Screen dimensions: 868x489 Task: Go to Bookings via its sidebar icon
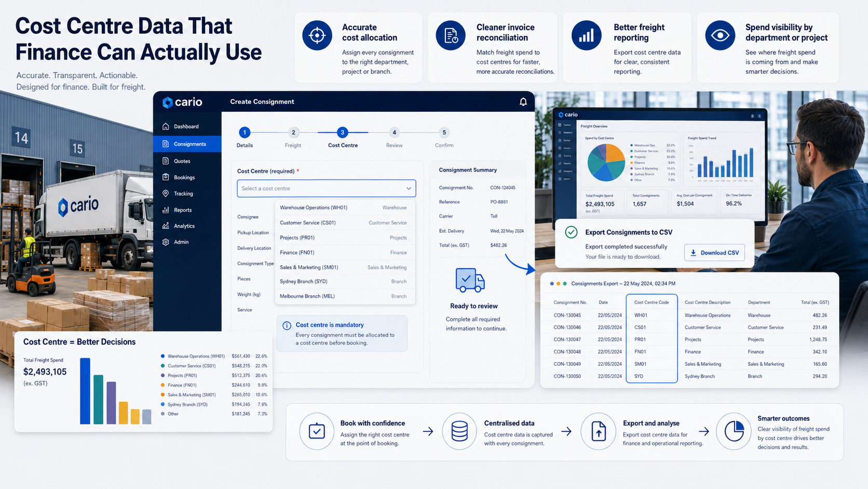166,177
